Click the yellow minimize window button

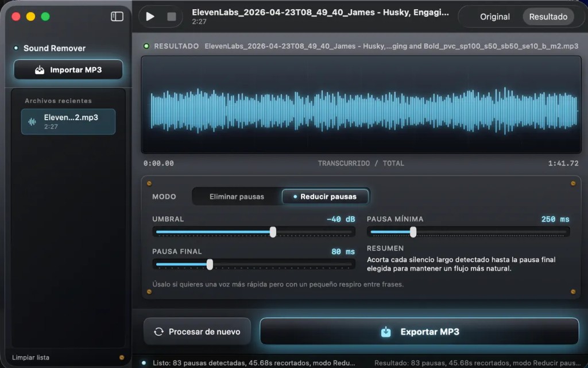pos(31,17)
